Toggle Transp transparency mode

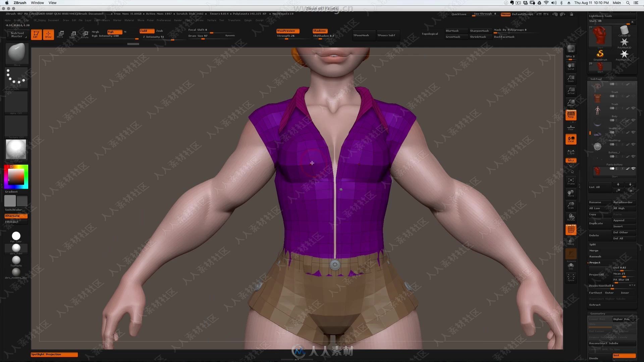[571, 241]
